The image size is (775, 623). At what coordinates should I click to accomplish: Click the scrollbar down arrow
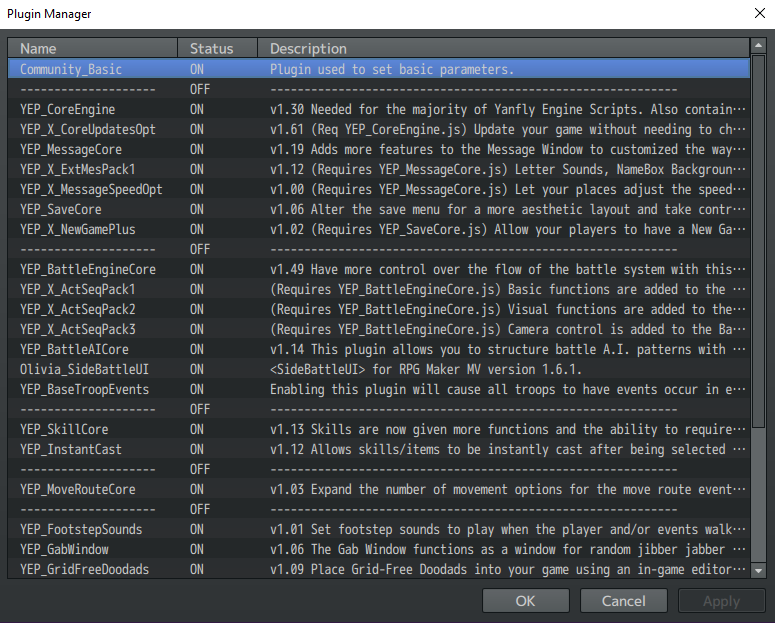(758, 570)
